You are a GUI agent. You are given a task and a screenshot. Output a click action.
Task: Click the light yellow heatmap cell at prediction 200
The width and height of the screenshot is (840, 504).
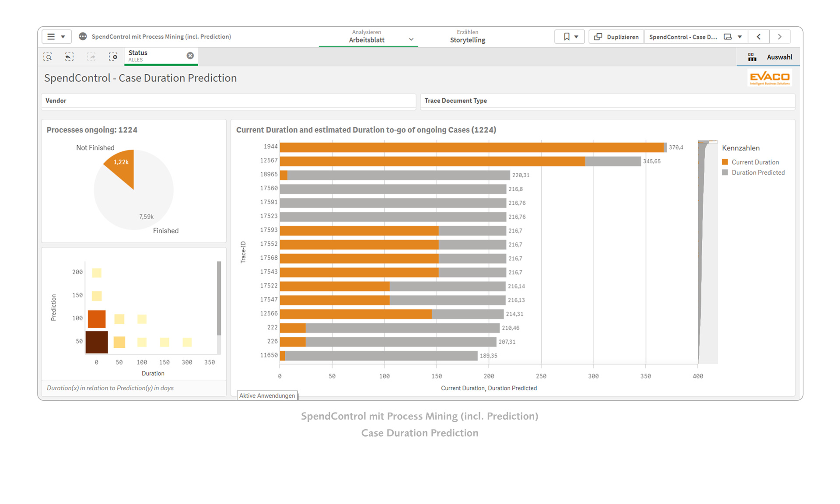(x=97, y=273)
